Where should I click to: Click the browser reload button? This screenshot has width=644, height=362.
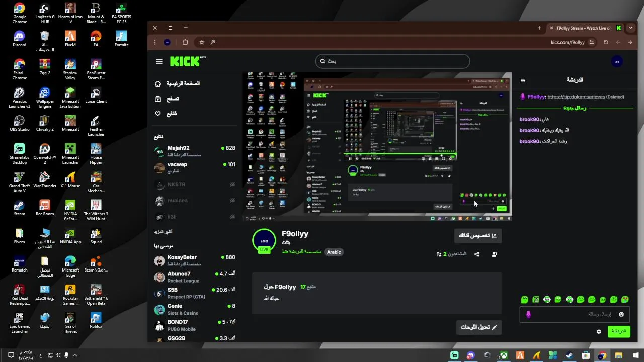point(606,42)
